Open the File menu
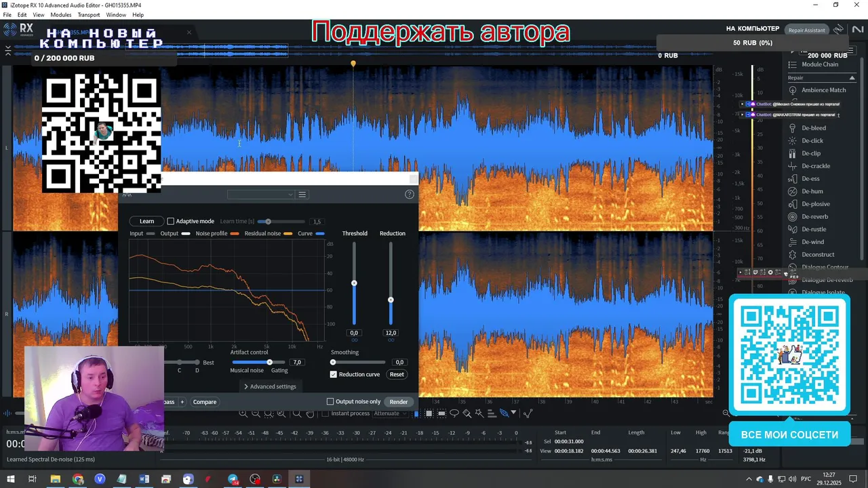This screenshot has width=868, height=488. coord(7,15)
